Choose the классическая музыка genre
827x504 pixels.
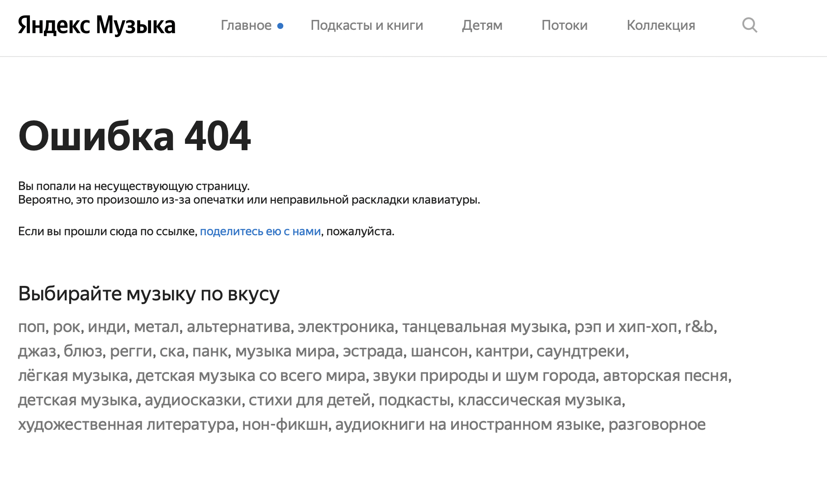point(540,400)
